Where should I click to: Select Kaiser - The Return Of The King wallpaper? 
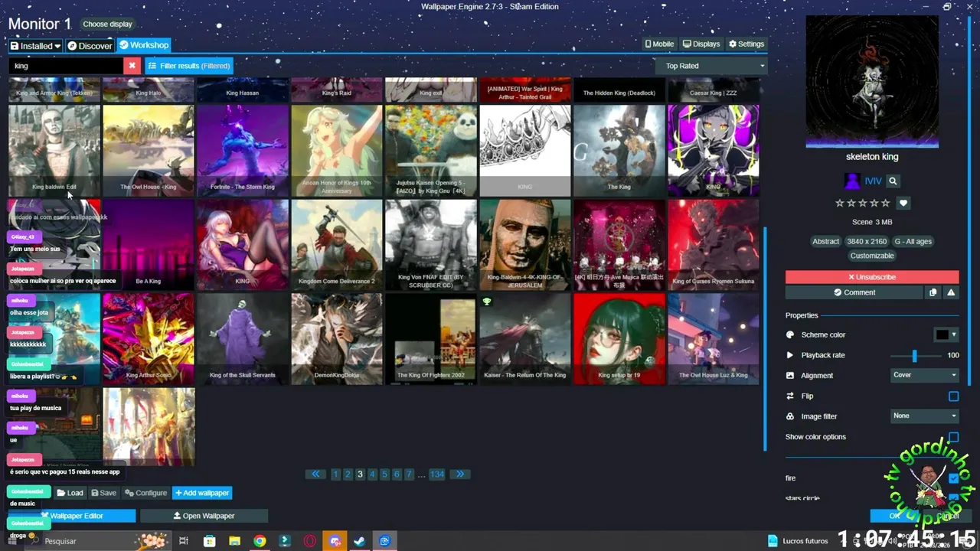pyautogui.click(x=525, y=339)
